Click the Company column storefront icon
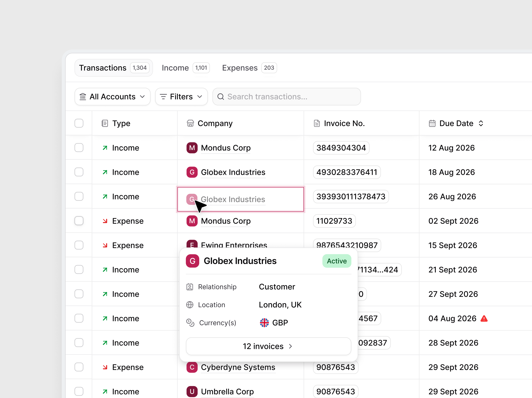The height and width of the screenshot is (398, 532). coord(190,123)
